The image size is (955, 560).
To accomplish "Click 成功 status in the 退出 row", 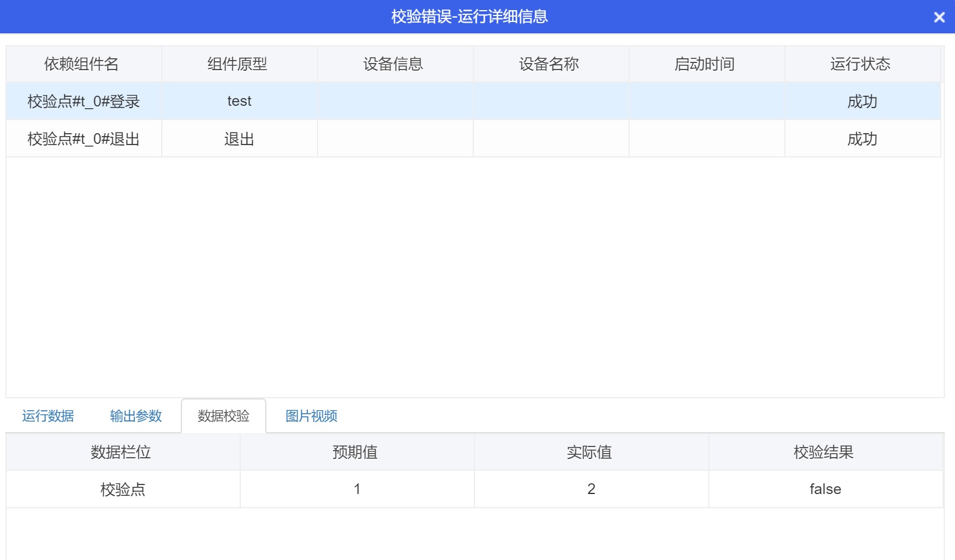I will 862,139.
